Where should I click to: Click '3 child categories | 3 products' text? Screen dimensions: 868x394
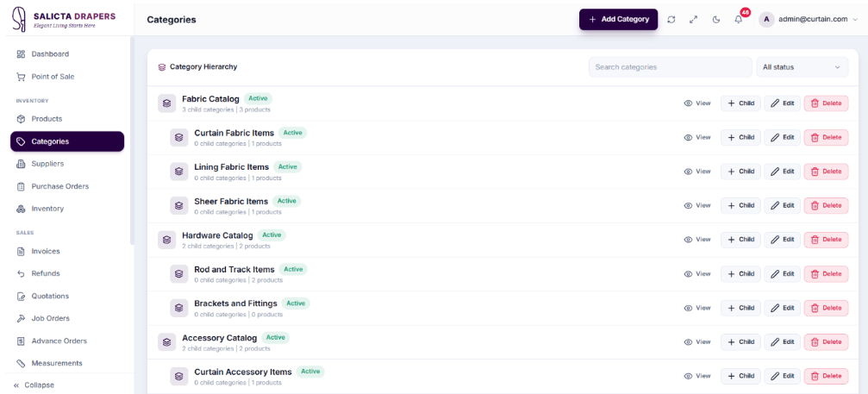(226, 109)
